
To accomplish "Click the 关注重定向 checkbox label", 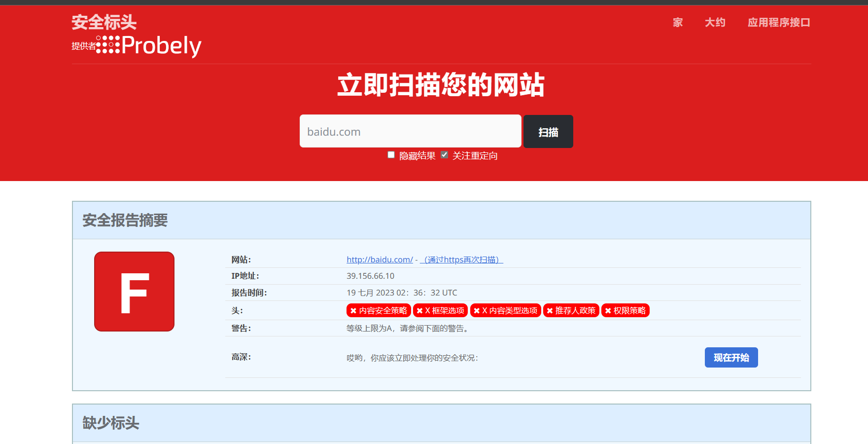I will point(475,156).
